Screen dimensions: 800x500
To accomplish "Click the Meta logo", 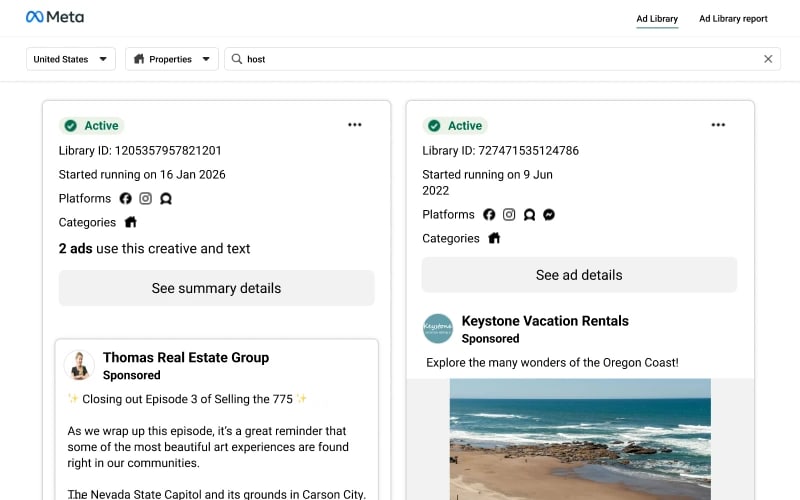I will [x=55, y=17].
